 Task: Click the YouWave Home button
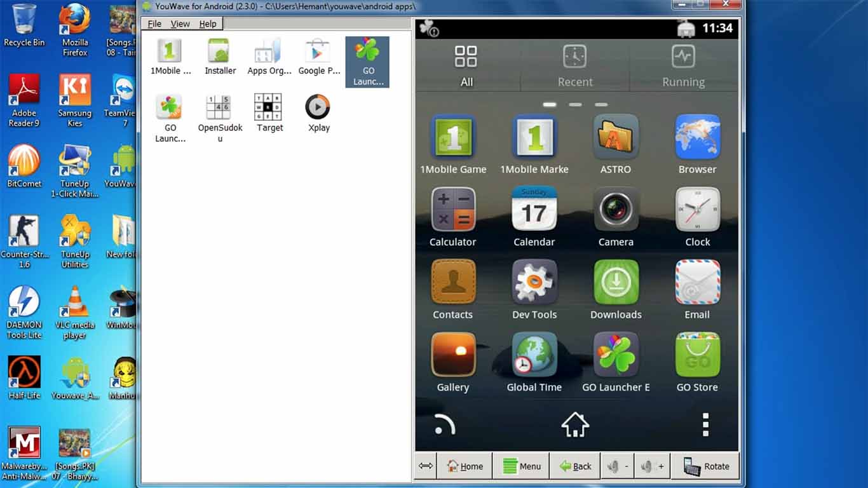click(x=465, y=466)
